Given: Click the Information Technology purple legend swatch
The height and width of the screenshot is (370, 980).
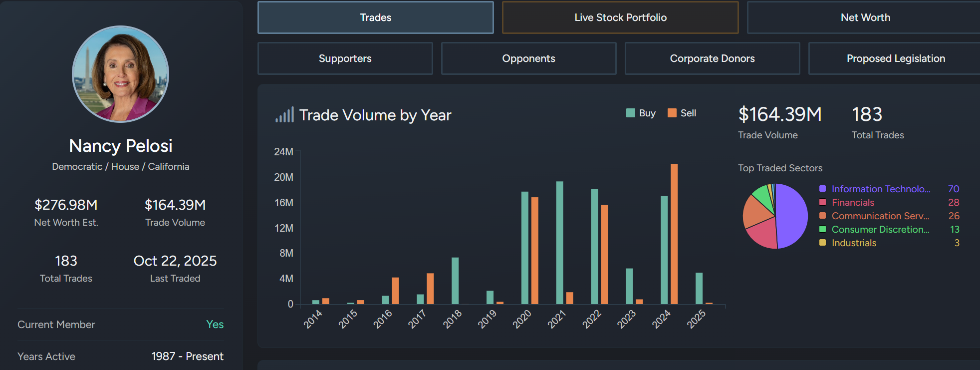Looking at the screenshot, I should point(822,189).
